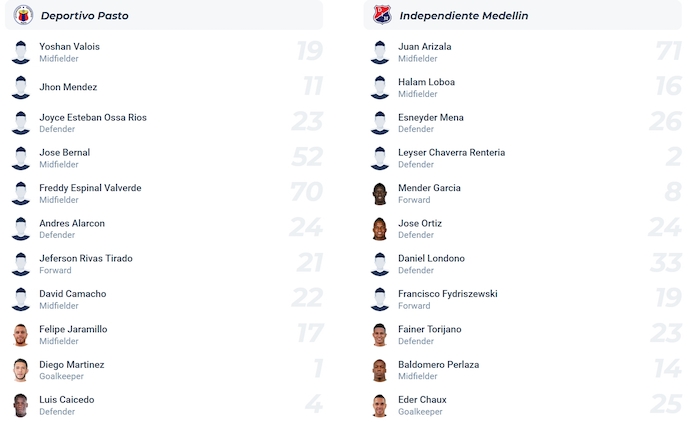The image size is (690, 422).
Task: Open Felipe Jaramillo's player photo
Action: coord(21,335)
